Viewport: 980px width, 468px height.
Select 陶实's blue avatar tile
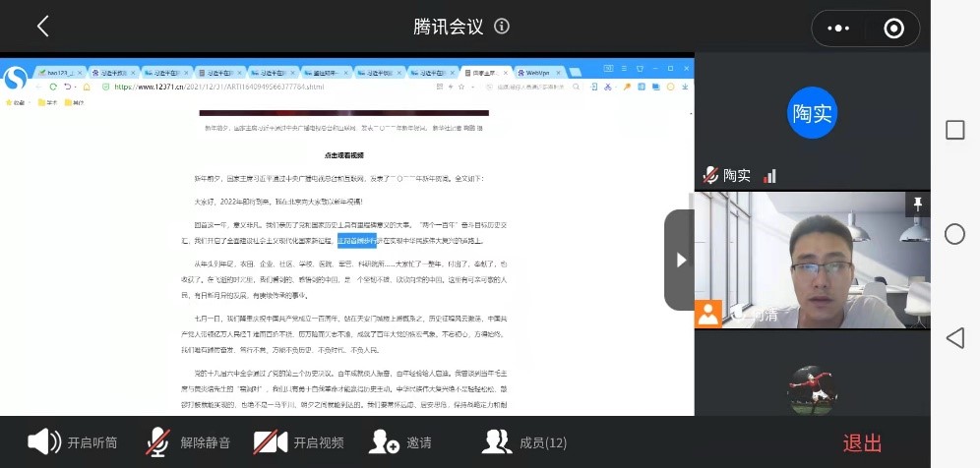pos(812,112)
